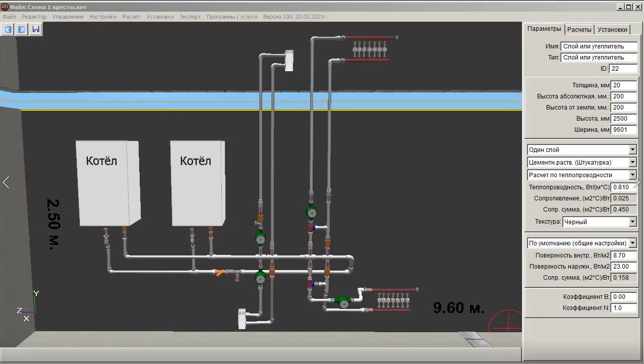644x364 pixels.
Task: Click the application logo in title bar
Action: (5, 7)
